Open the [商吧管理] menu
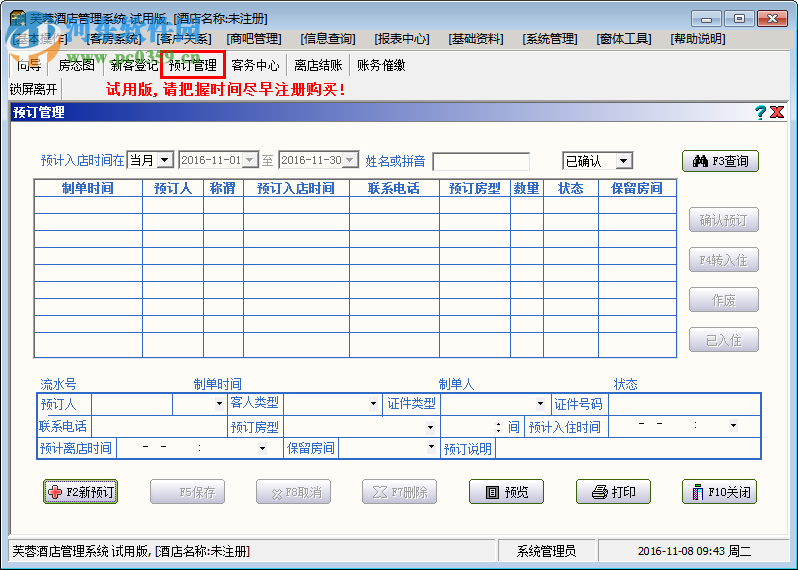This screenshot has width=798, height=570. coord(254,39)
